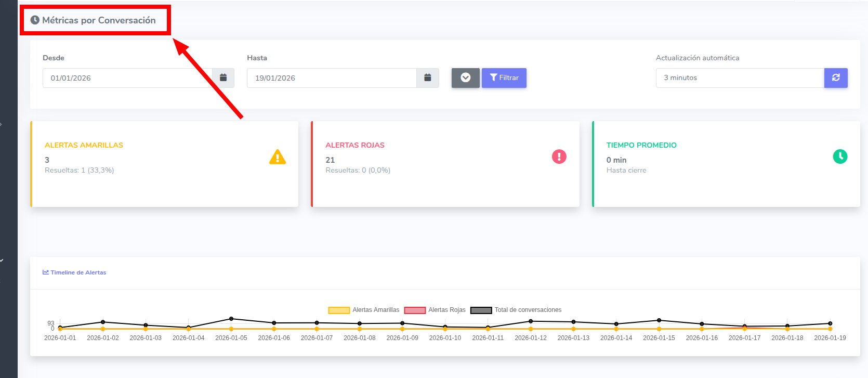Click the Hasta date input field
This screenshot has height=378, width=868.
pos(332,78)
